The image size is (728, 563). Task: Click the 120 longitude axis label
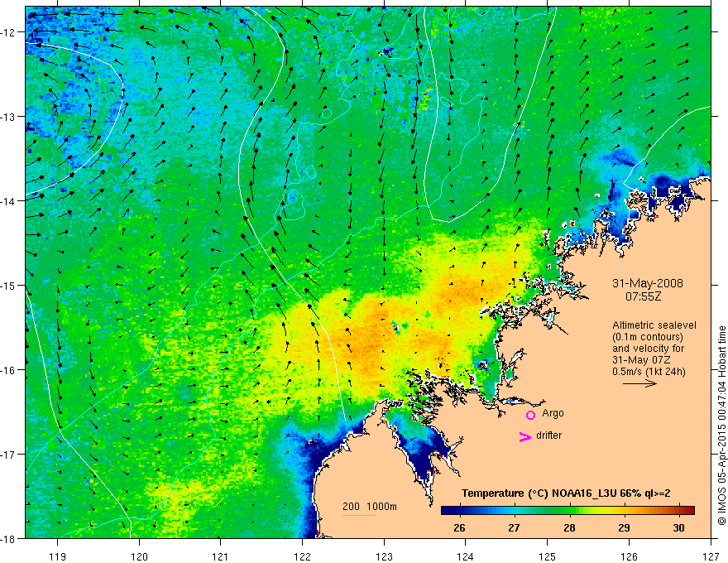coord(139,556)
